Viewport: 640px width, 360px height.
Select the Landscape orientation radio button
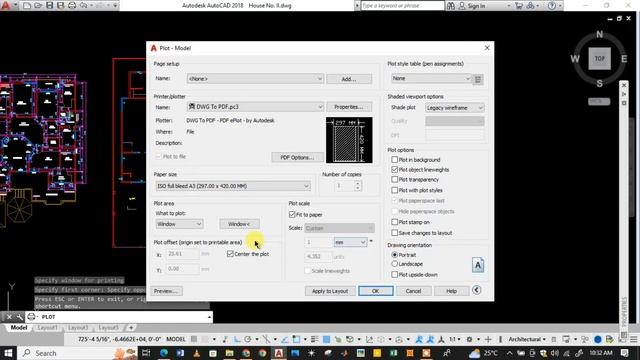(x=395, y=264)
